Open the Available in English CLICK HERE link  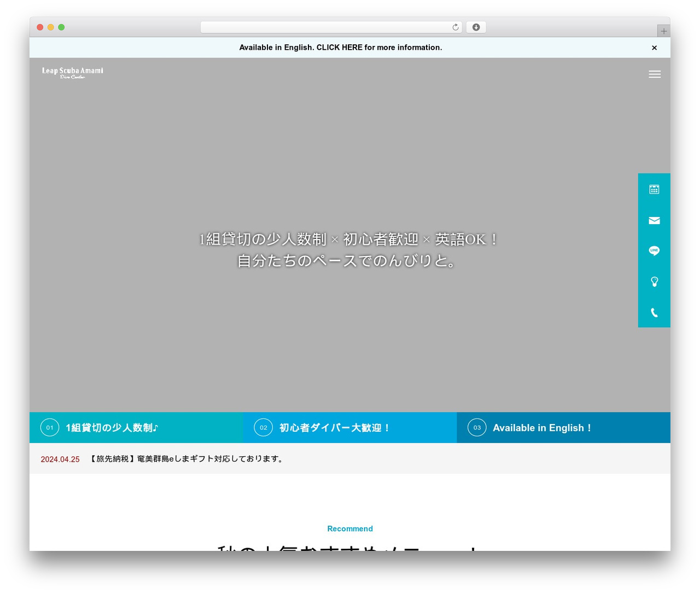point(341,48)
